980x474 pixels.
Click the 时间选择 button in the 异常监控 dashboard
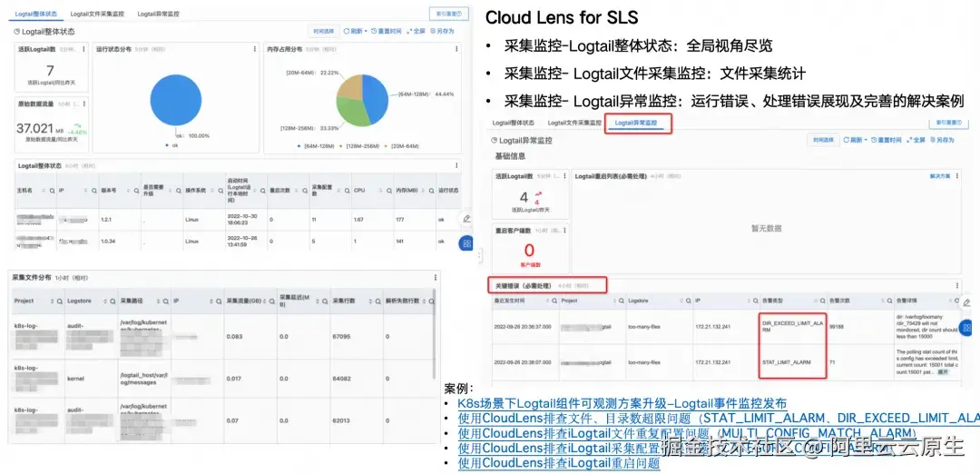(x=822, y=140)
